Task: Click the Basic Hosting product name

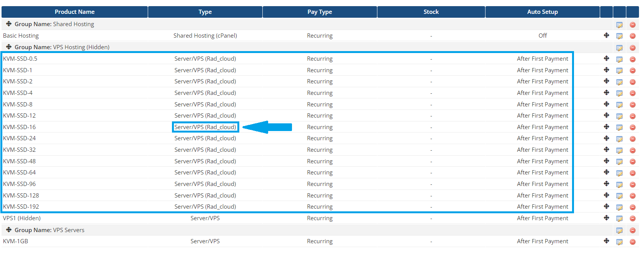Action: (x=21, y=36)
